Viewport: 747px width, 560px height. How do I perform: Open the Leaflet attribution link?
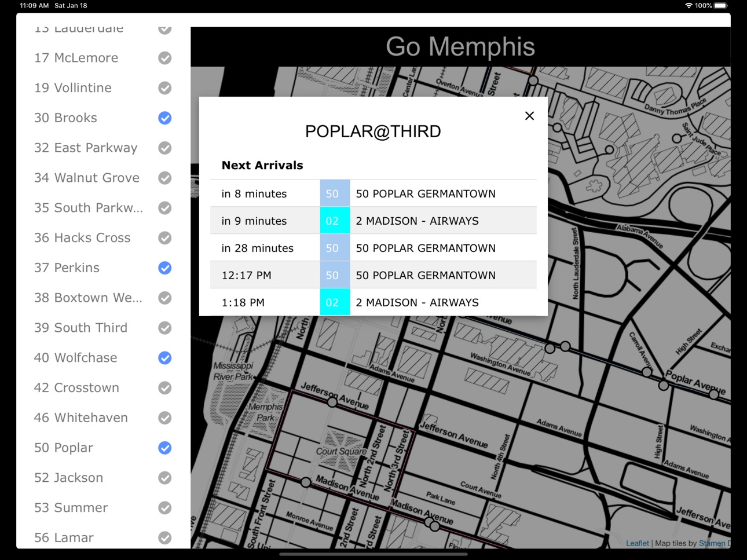[637, 543]
